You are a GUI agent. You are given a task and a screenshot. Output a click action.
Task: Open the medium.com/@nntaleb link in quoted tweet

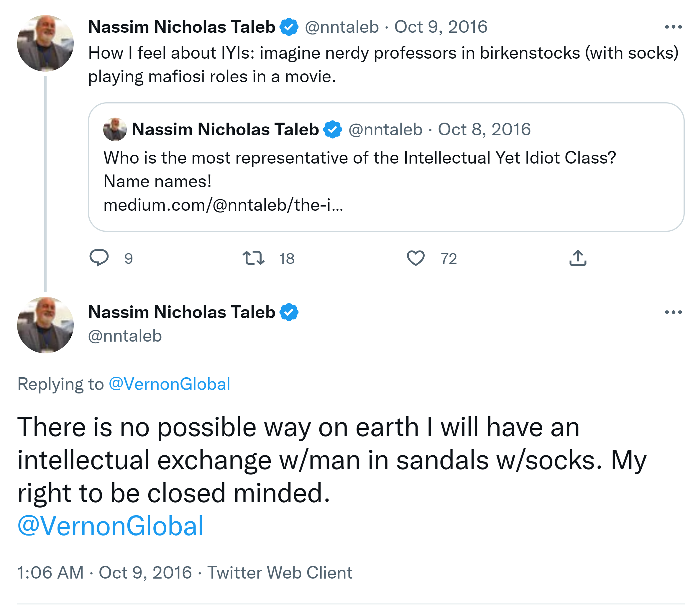click(223, 205)
